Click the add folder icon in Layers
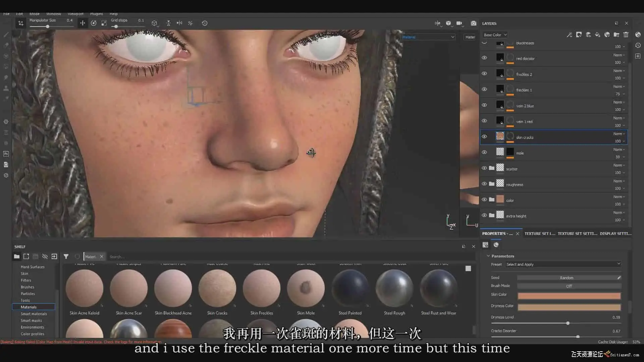Screen dimensions: 644x362 tap(616, 35)
